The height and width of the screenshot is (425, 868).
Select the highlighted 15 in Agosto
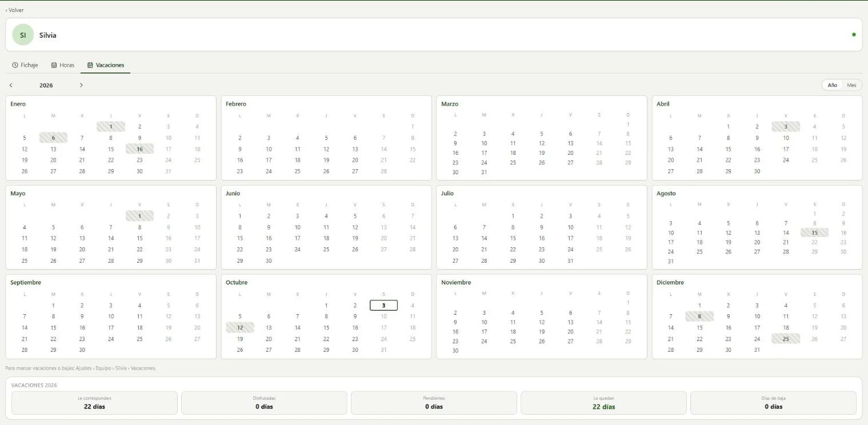click(814, 232)
